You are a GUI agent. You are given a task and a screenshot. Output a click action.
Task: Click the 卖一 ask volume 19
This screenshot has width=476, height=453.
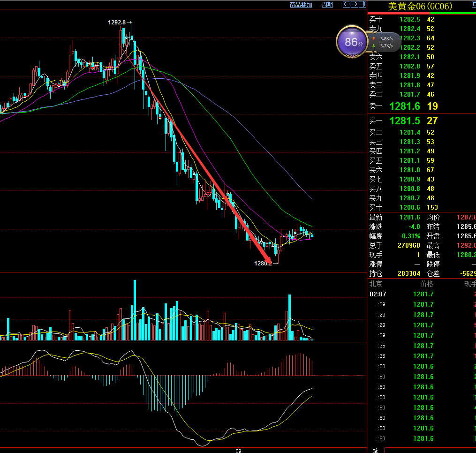pos(432,106)
